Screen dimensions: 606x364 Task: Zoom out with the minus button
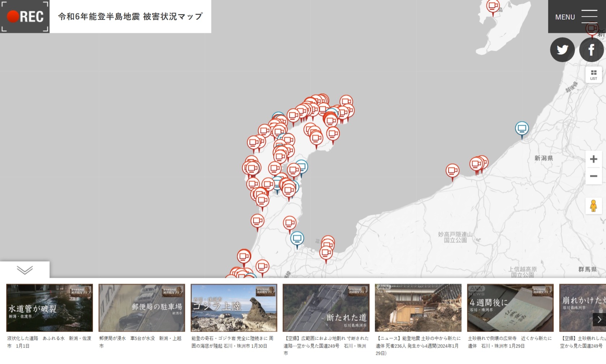[594, 176]
